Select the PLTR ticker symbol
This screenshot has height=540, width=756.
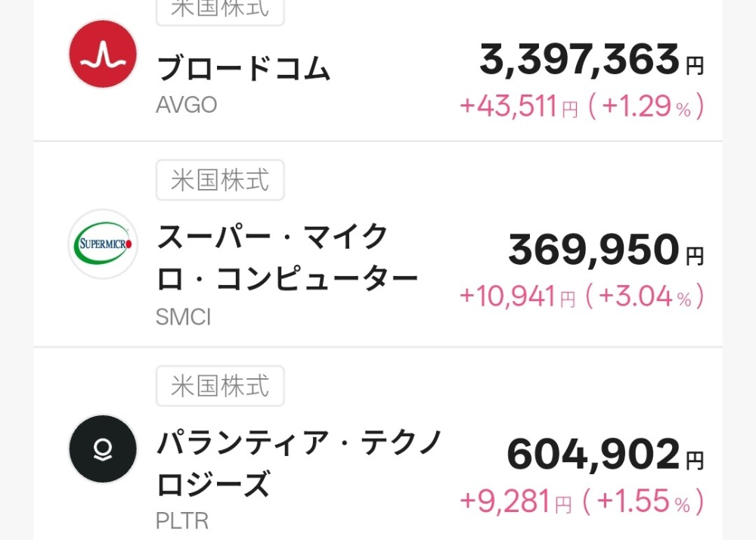coord(181,520)
